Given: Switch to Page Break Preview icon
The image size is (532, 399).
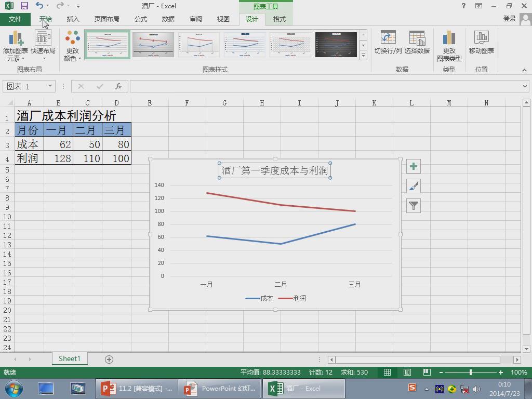Looking at the screenshot, I should 427,372.
